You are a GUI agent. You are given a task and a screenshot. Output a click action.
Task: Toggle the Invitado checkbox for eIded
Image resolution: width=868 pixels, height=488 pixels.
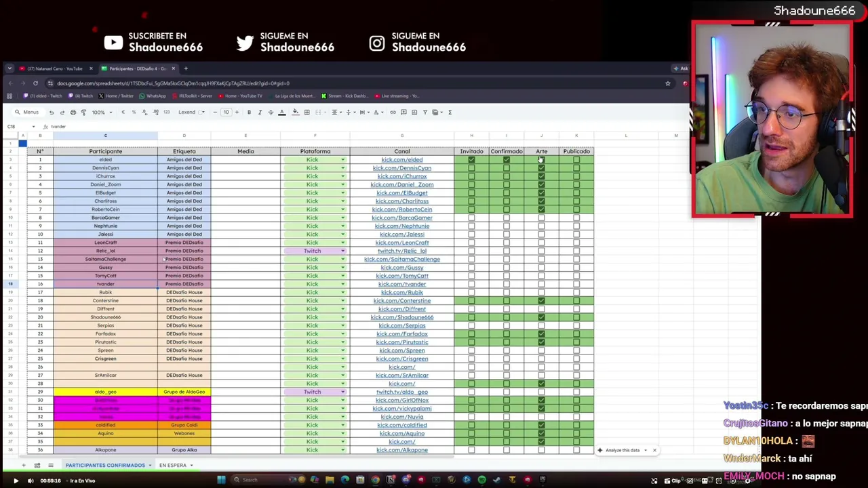[471, 160]
